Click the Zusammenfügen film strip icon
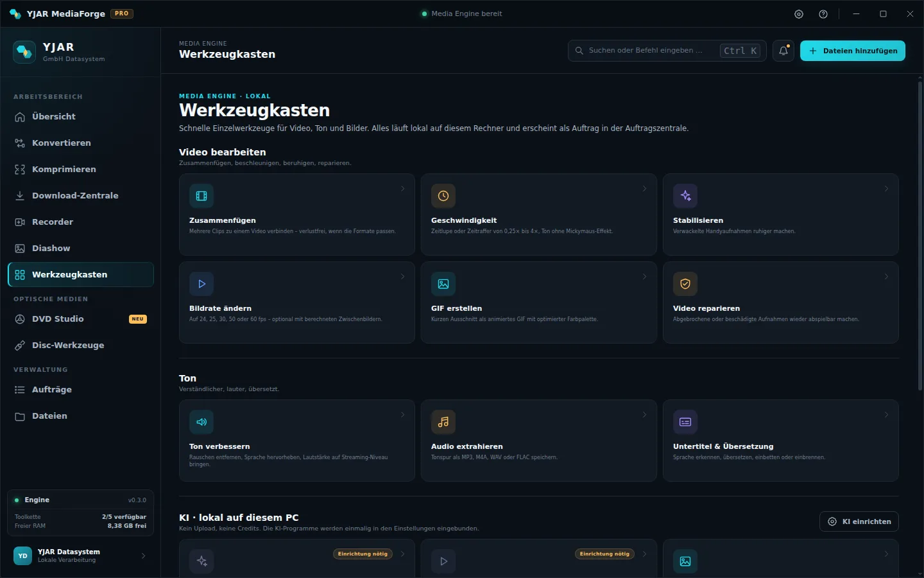The height and width of the screenshot is (578, 924). pyautogui.click(x=201, y=196)
